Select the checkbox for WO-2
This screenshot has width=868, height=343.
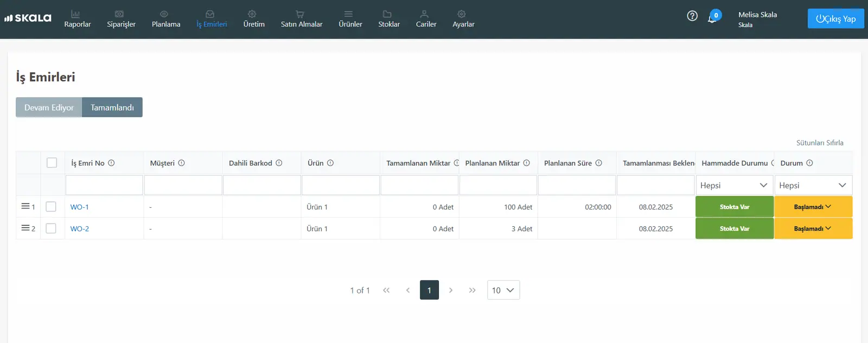[x=51, y=228]
